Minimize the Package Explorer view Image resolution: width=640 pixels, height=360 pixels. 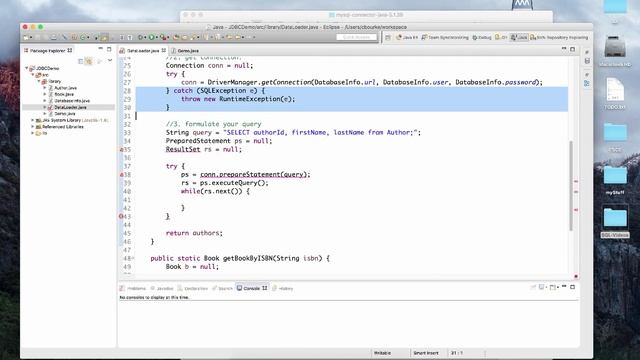pos(100,49)
